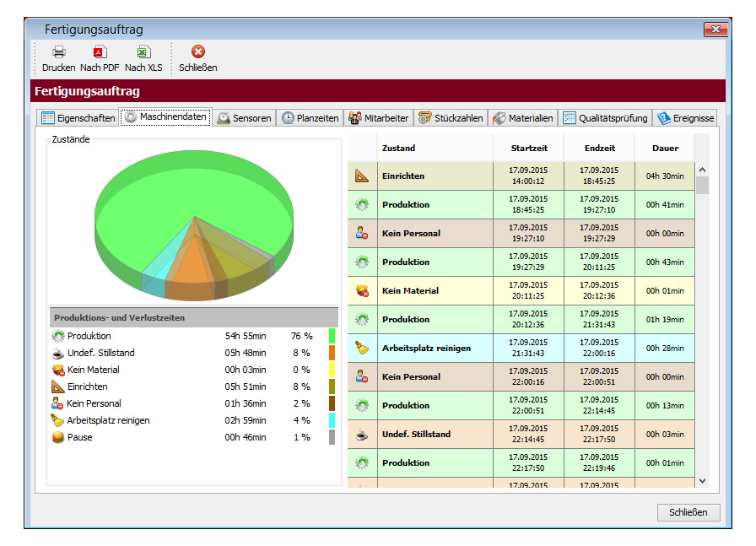Screen dimensions: 756x546
Task: Go to the Mitarbeiter tab
Action: coord(379,117)
